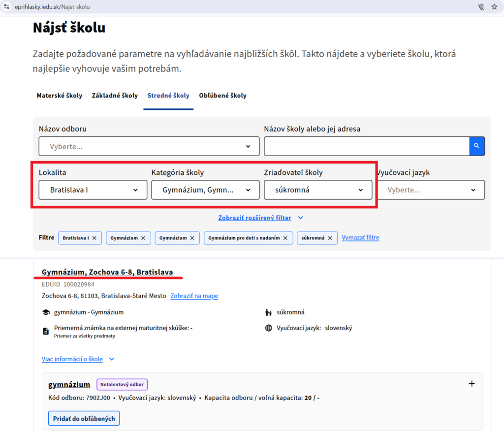Image resolution: width=504 pixels, height=435 pixels.
Task: Click the site information icon in address bar
Action: 7,7
